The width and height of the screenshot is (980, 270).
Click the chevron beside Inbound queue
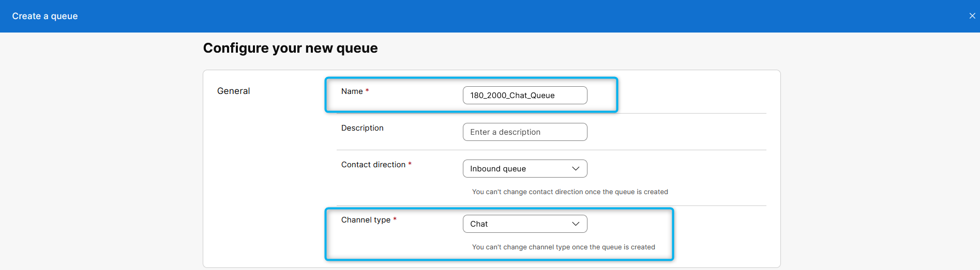[x=575, y=169]
